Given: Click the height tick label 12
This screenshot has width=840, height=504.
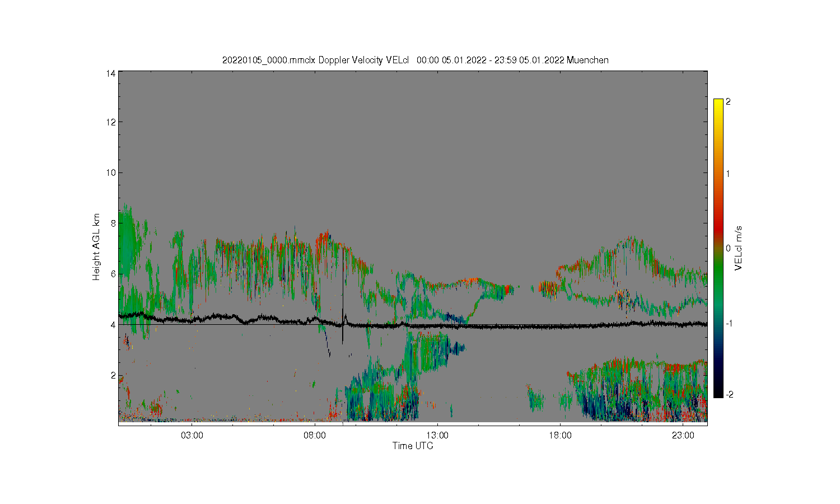Looking at the screenshot, I should click(x=111, y=122).
